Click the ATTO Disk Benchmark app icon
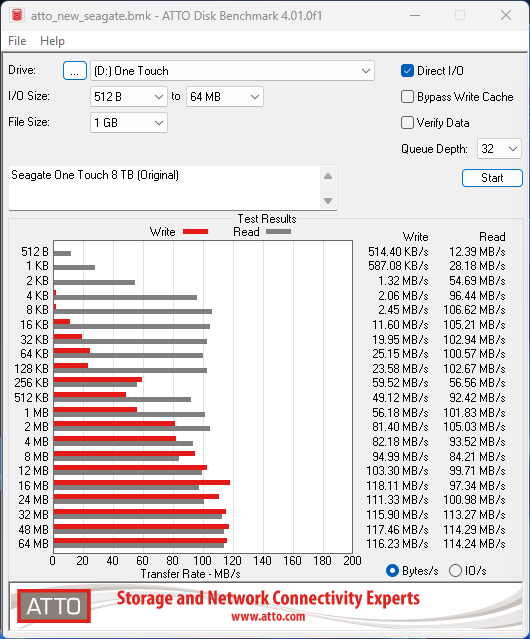Image resolution: width=530 pixels, height=639 pixels. point(17,15)
